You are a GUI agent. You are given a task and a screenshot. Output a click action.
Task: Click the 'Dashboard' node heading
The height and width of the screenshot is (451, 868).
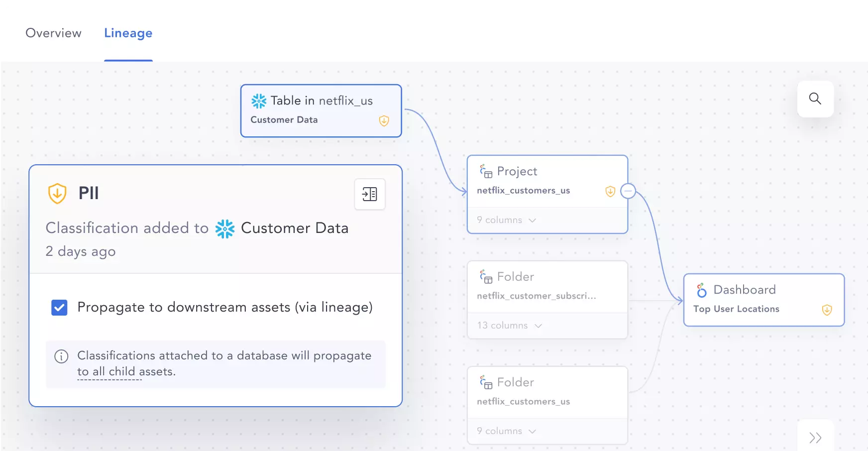[745, 290]
